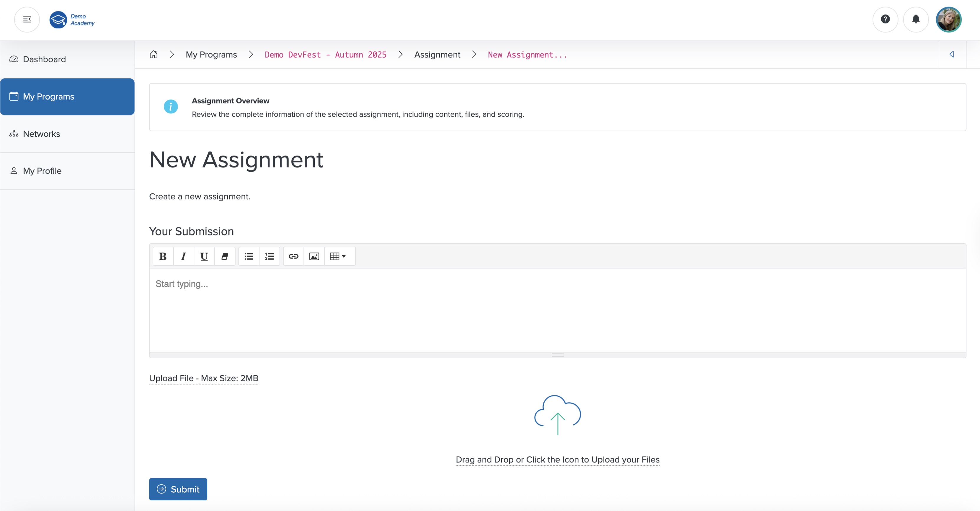Insert an image into the submission
Image resolution: width=980 pixels, height=511 pixels.
pyautogui.click(x=314, y=256)
